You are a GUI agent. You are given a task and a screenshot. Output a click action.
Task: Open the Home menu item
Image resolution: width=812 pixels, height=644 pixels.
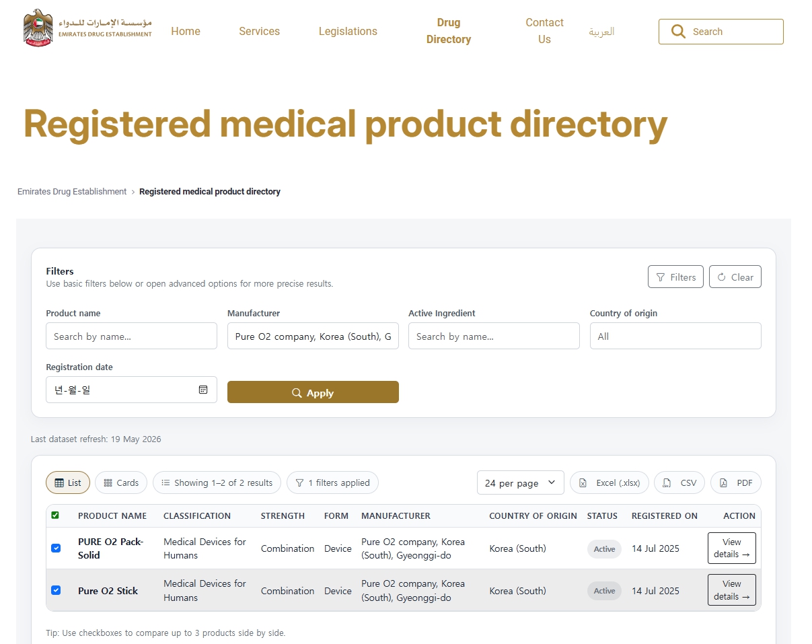(x=186, y=31)
